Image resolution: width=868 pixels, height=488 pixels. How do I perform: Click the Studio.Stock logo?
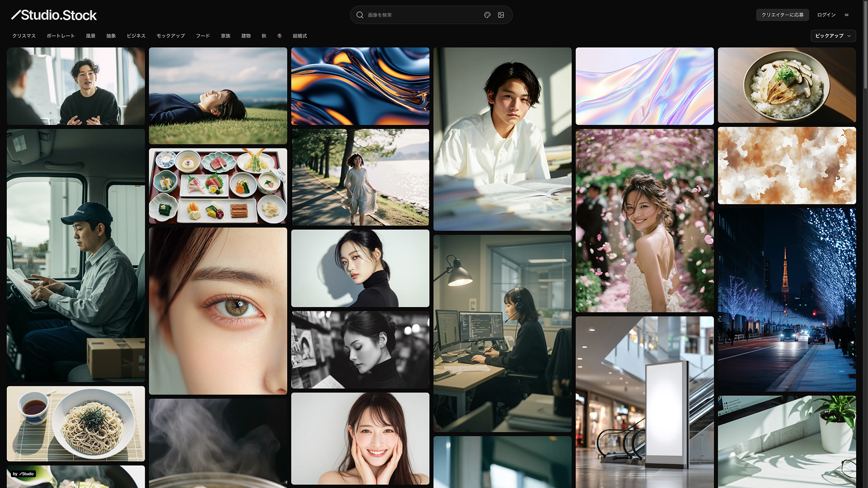pyautogui.click(x=54, y=14)
